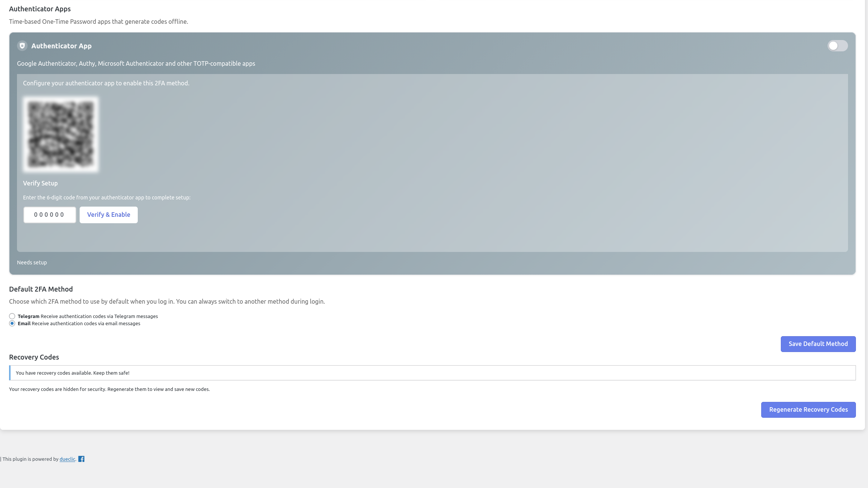The height and width of the screenshot is (488, 868).
Task: Click the Authenticator Apps section heading
Action: (40, 9)
